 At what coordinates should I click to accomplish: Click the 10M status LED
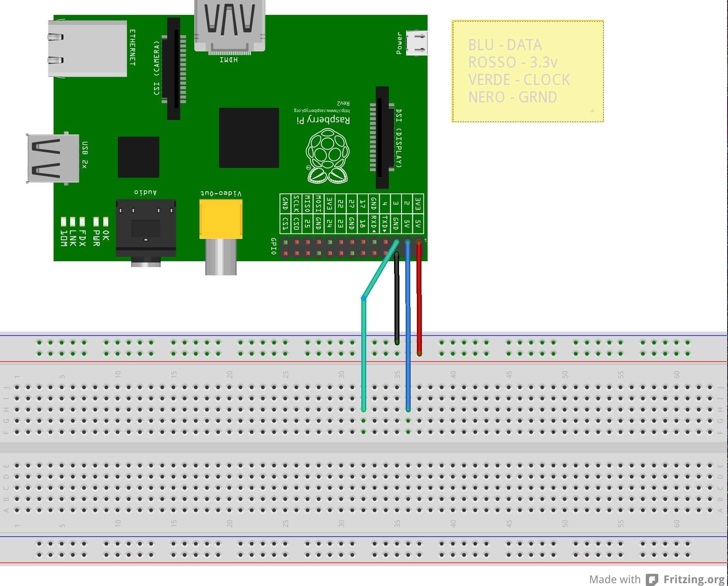tap(63, 221)
